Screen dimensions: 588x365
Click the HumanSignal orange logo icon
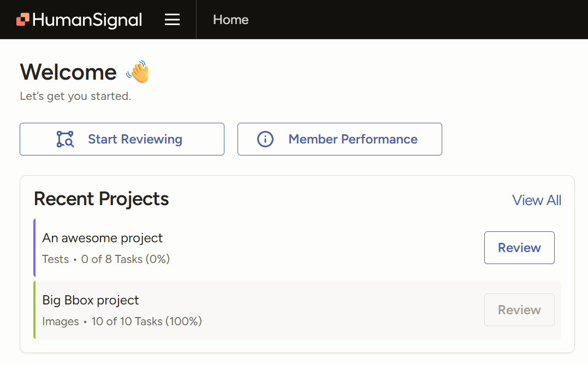(x=22, y=20)
